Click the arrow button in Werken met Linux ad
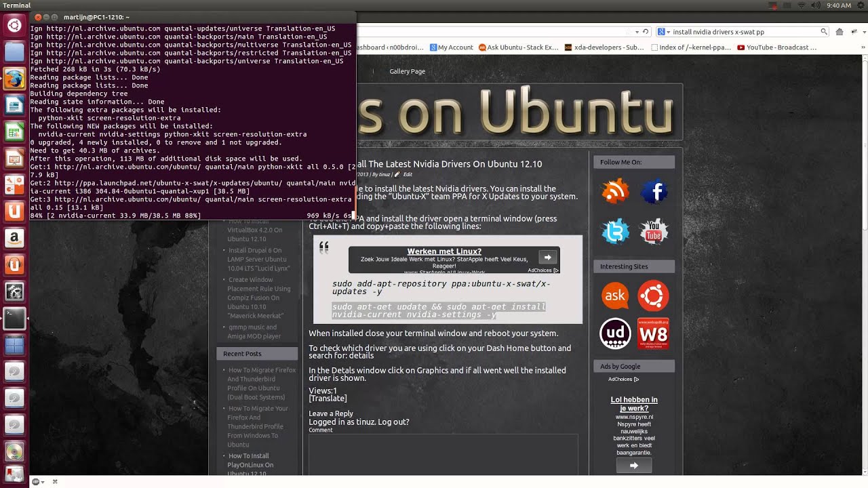This screenshot has height=488, width=868. [x=547, y=257]
